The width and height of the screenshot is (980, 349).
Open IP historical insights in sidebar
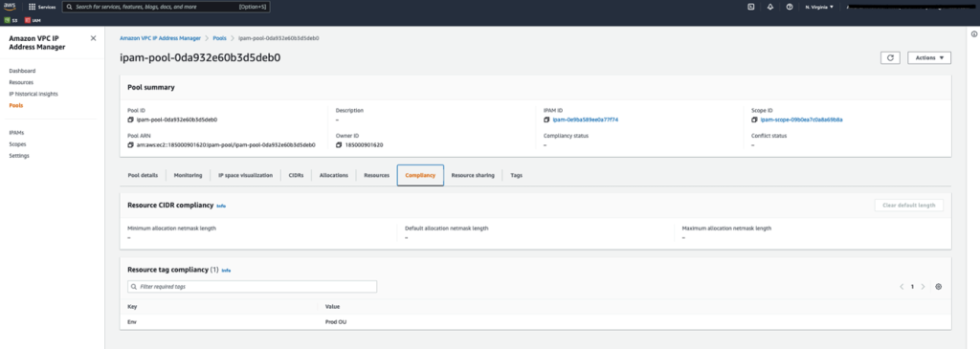[33, 94]
